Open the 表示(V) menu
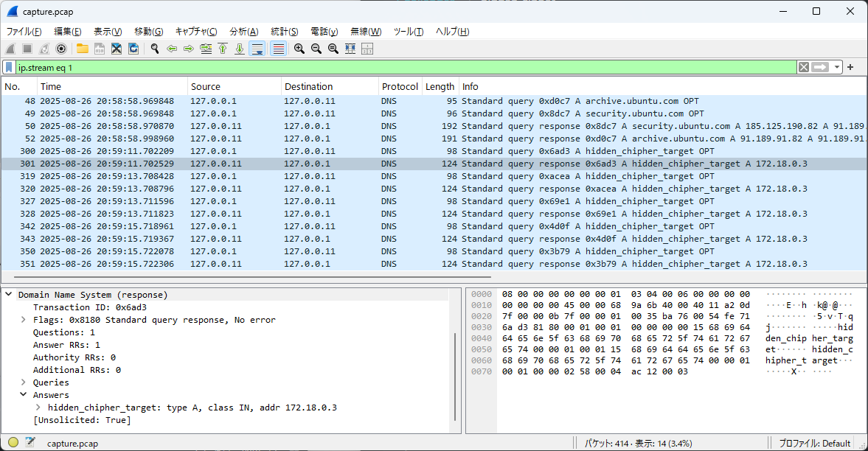Screen dimensions: 868x451 (108, 32)
